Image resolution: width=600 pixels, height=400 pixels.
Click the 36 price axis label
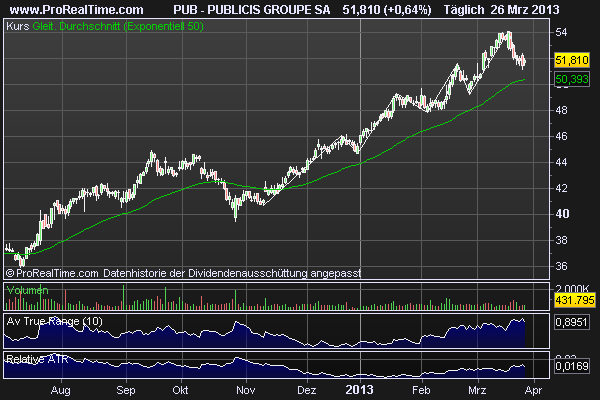(x=561, y=266)
